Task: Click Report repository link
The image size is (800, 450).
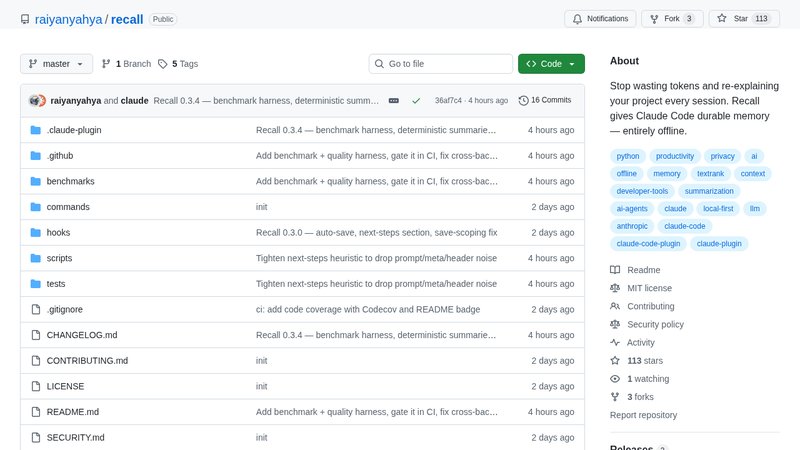Action: (x=643, y=415)
